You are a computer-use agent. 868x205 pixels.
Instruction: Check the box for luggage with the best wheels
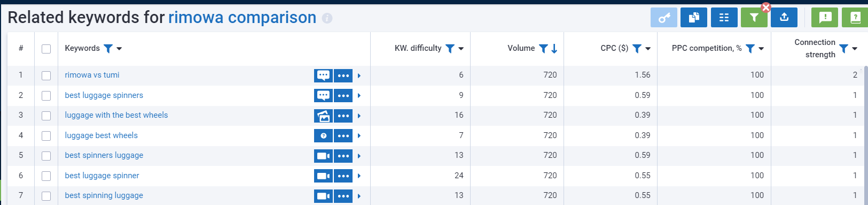point(46,116)
